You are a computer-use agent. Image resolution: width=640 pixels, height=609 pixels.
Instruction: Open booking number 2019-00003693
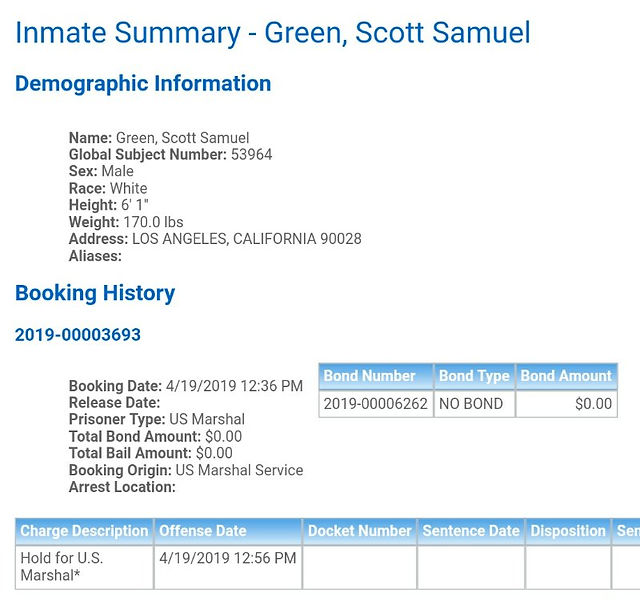[x=78, y=335]
